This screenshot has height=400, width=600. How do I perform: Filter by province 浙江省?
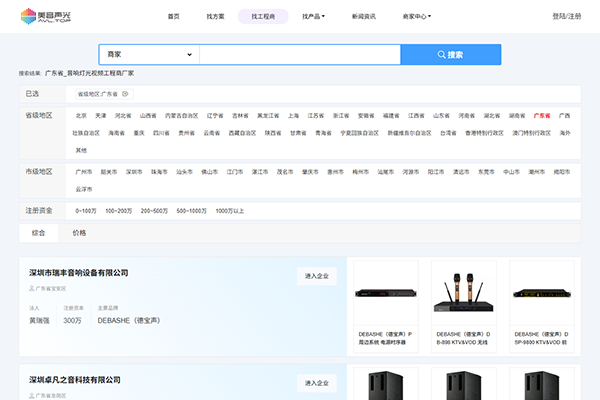coord(341,116)
